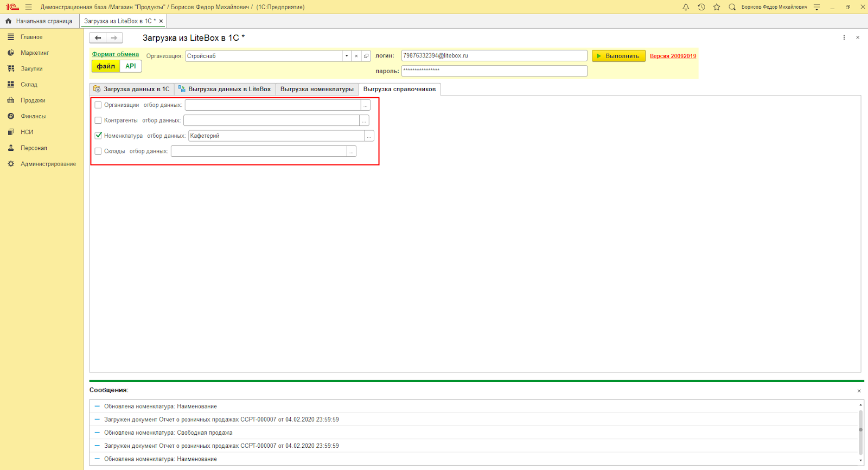Click the Контрагенты filter input field
Image resolution: width=868 pixels, height=470 pixels.
(x=271, y=120)
